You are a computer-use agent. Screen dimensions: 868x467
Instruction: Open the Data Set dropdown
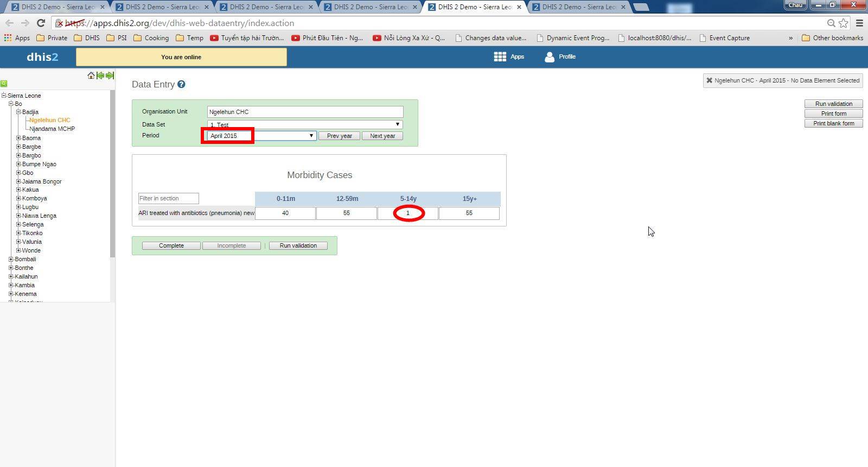coord(305,124)
